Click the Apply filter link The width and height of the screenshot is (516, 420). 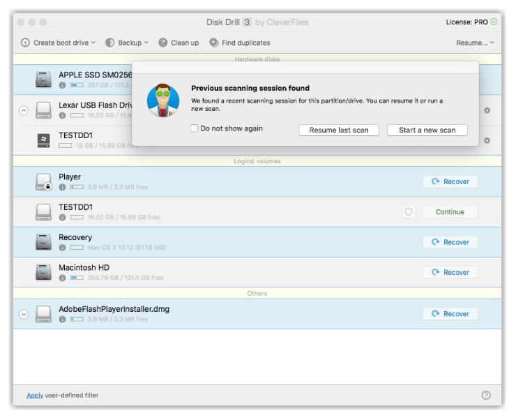[35, 396]
